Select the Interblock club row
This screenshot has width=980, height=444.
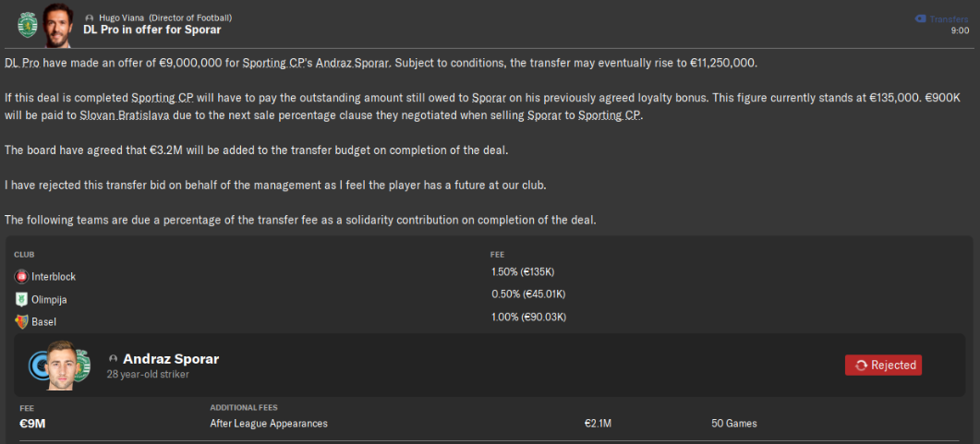tap(490, 276)
